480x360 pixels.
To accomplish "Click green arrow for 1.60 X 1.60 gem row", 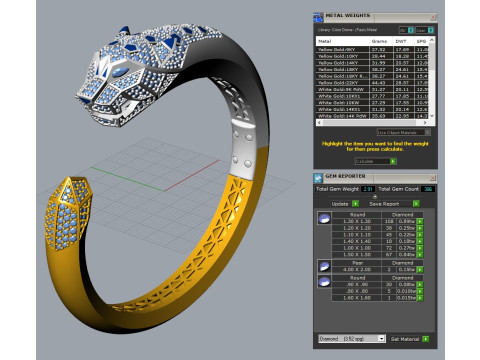I will point(420,298).
